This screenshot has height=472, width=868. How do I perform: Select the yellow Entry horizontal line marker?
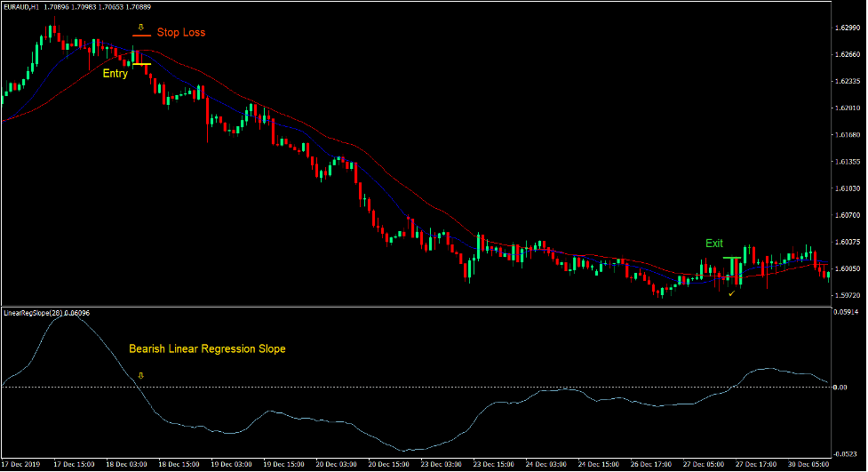click(x=141, y=64)
